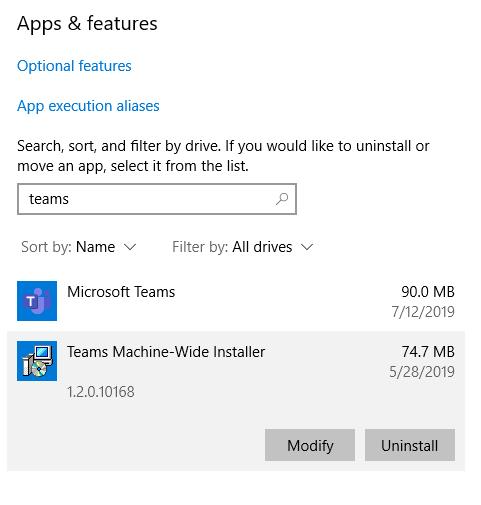Open Optional features link

(x=74, y=66)
